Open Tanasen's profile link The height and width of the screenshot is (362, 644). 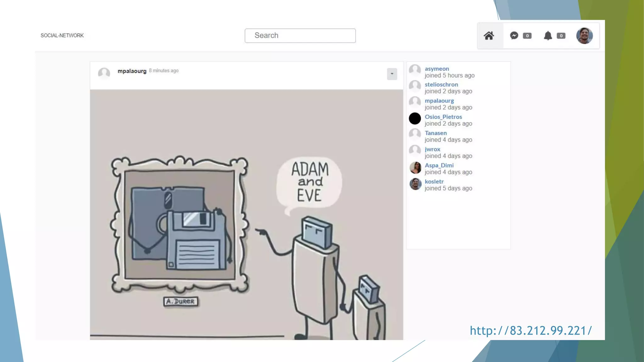click(x=436, y=133)
